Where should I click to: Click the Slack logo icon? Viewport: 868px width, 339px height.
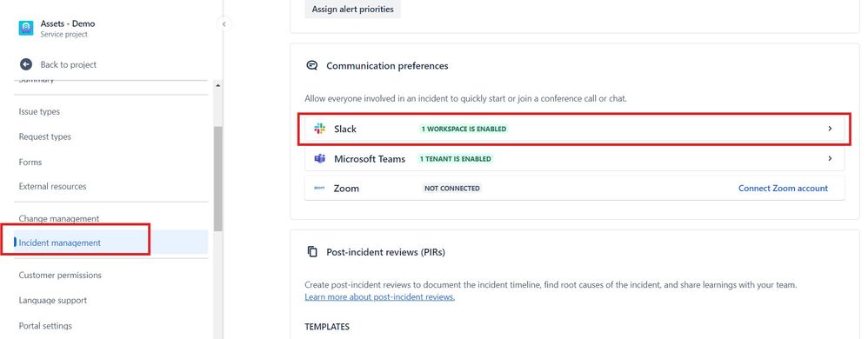coord(320,129)
